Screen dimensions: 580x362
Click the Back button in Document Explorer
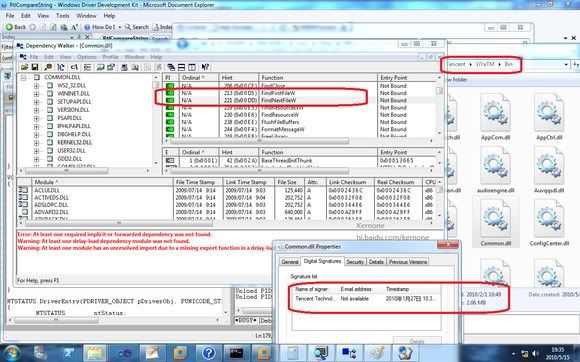coord(16,27)
